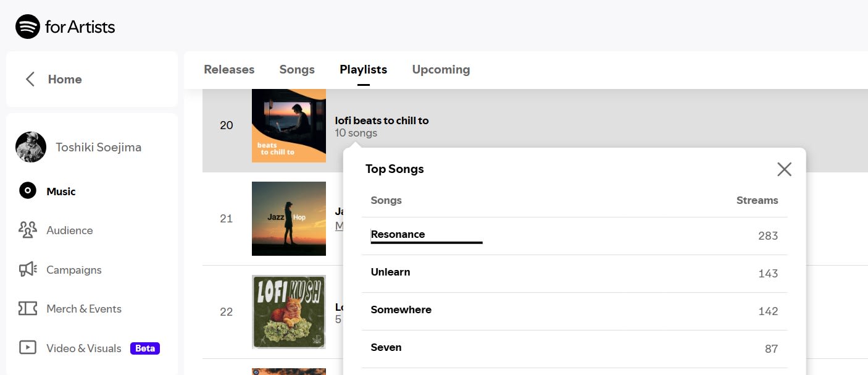Switch to the Songs tab

297,70
